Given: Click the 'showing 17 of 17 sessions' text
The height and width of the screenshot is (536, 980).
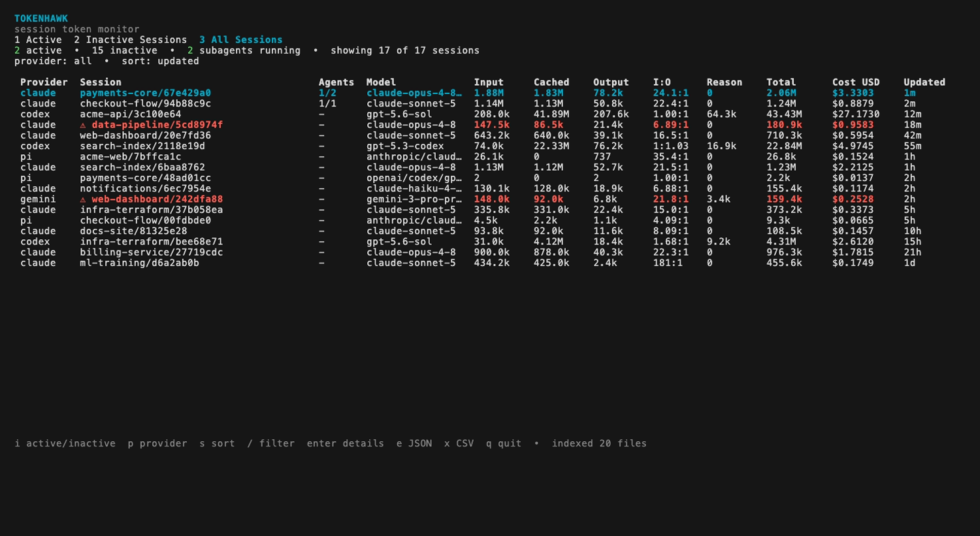Looking at the screenshot, I should coord(405,50).
